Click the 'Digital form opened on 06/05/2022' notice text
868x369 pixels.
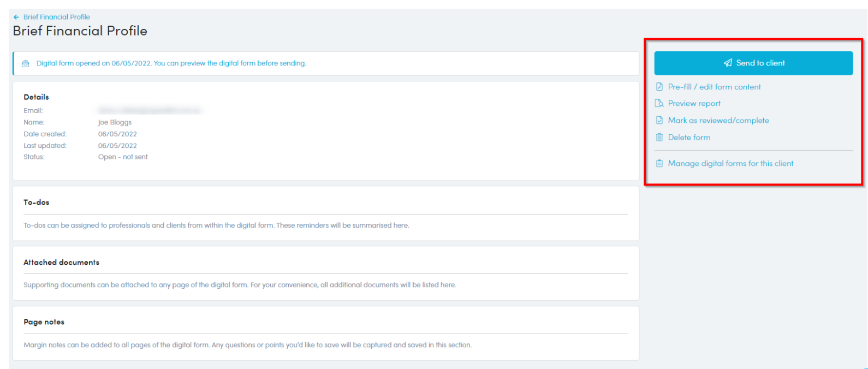point(171,63)
